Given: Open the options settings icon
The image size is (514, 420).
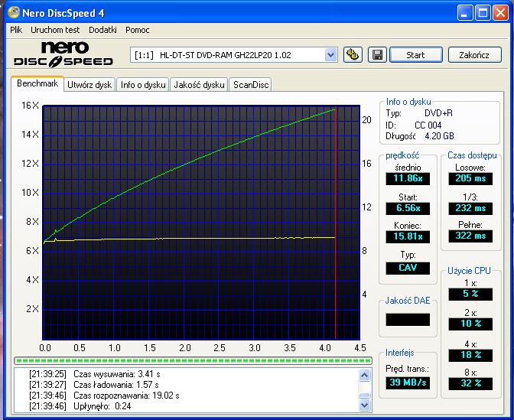Looking at the screenshot, I should (353, 55).
